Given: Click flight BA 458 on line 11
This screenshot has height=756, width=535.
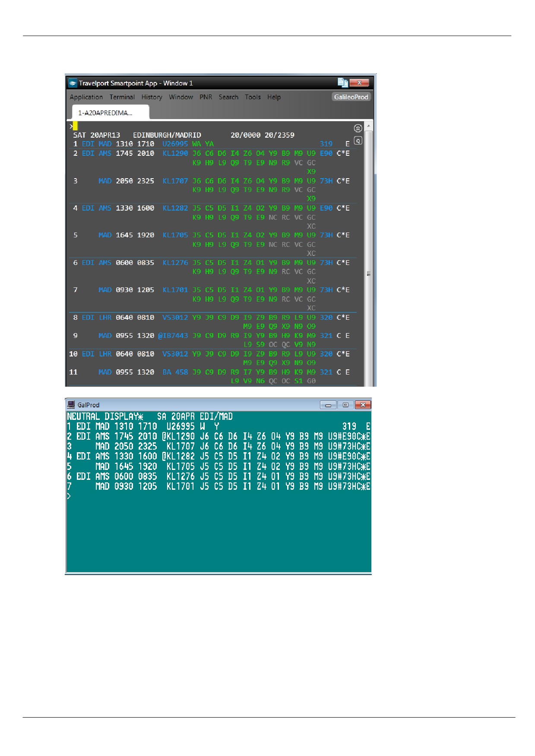Looking at the screenshot, I should click(175, 372).
